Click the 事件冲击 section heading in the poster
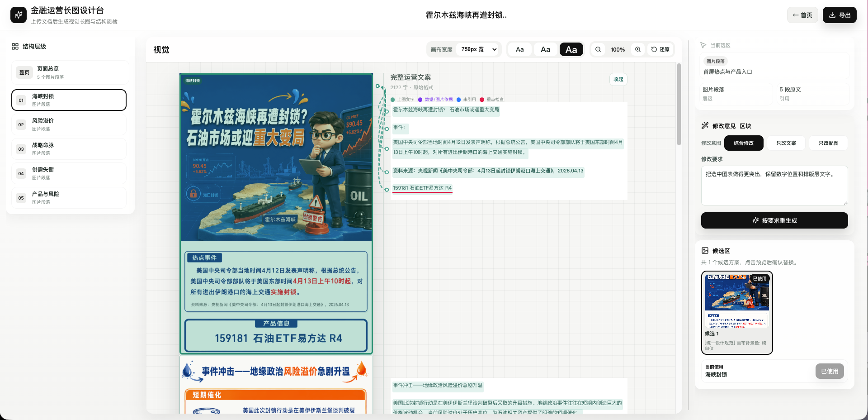Image resolution: width=868 pixels, height=420 pixels. click(275, 371)
